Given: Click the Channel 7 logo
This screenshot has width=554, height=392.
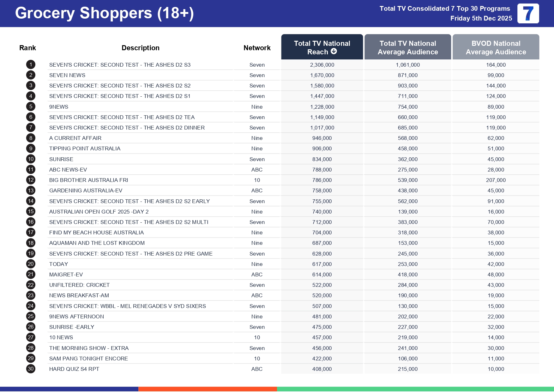Looking at the screenshot, I should [x=528, y=14].
